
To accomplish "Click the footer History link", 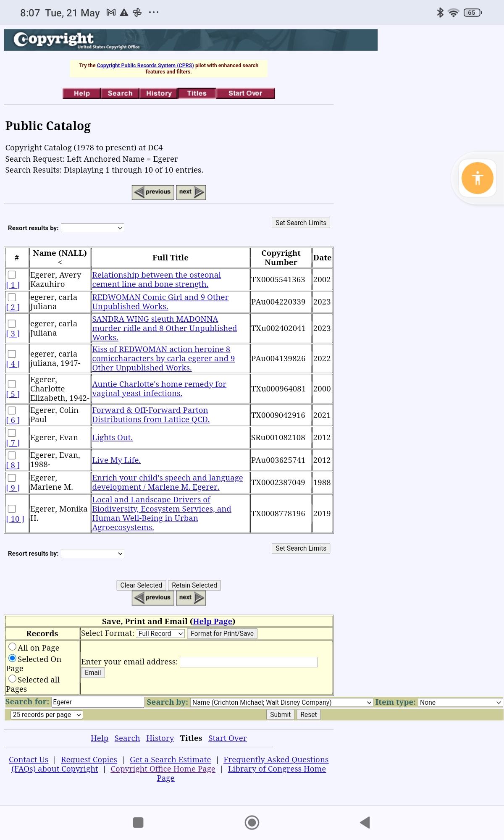I will point(160,738).
